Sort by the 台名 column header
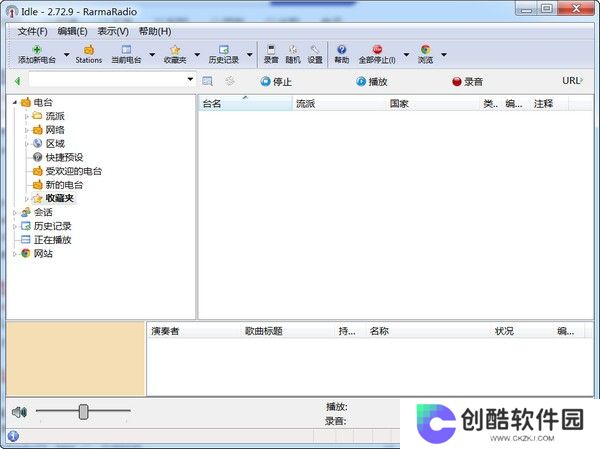 (x=245, y=104)
